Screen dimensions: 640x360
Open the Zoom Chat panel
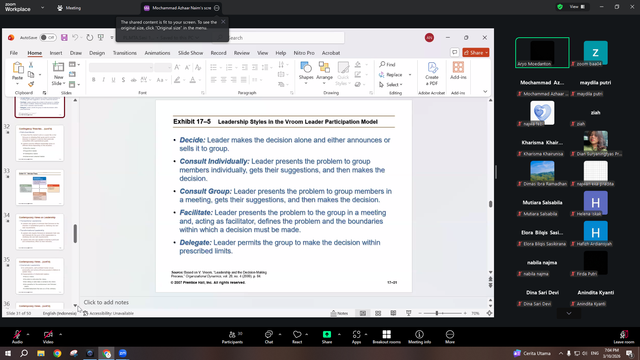click(269, 337)
